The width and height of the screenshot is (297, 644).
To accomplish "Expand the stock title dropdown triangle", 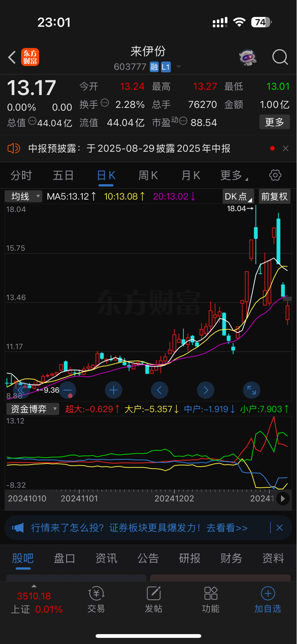I will click(x=178, y=67).
